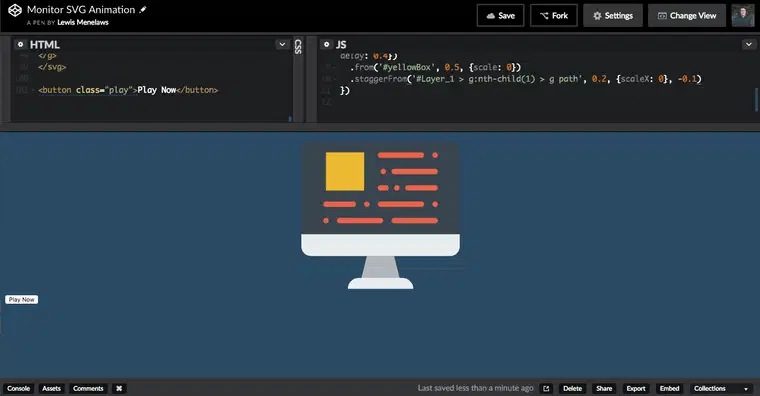Click the pencil icon to edit pen title

coord(143,9)
